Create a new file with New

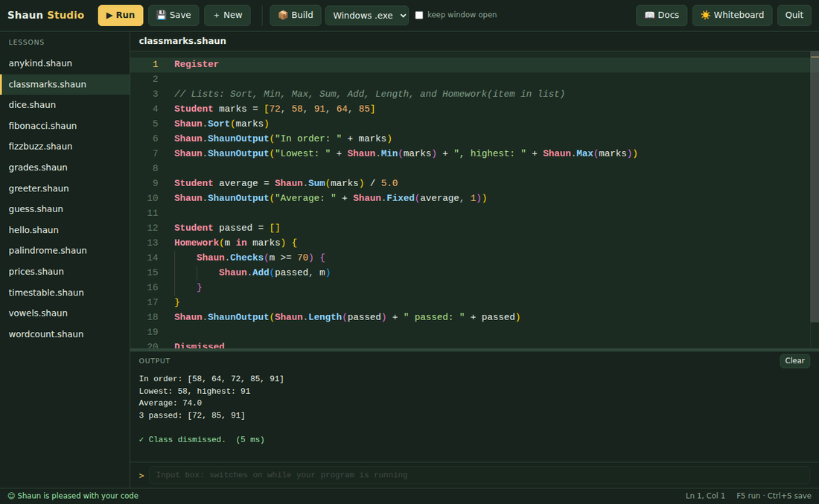click(227, 15)
